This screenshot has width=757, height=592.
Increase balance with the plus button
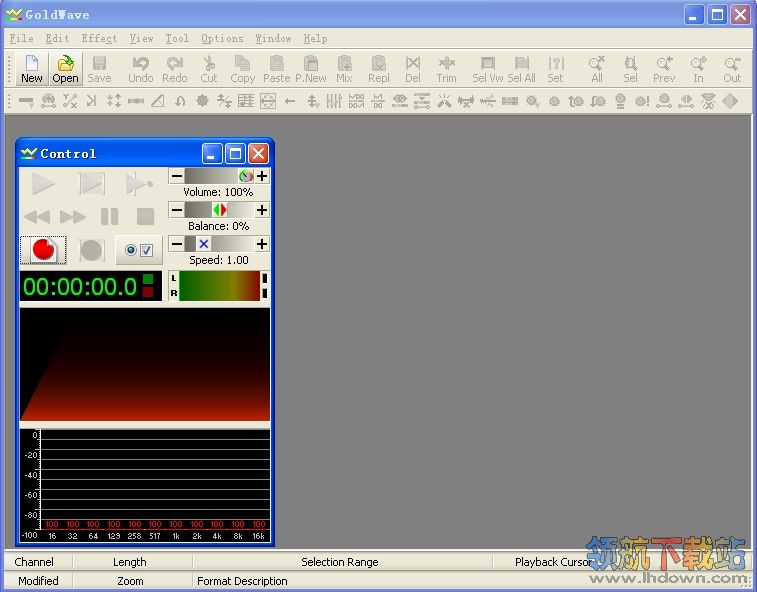262,210
